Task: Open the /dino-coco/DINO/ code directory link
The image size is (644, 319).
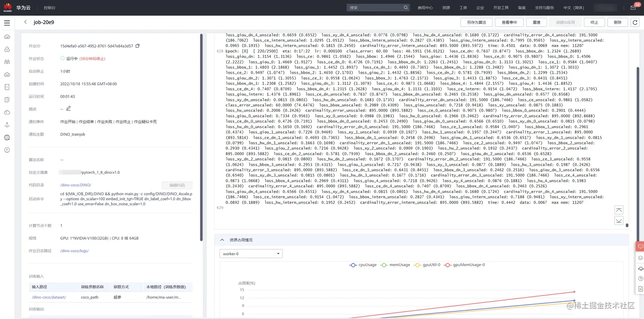Action: click(x=76, y=185)
